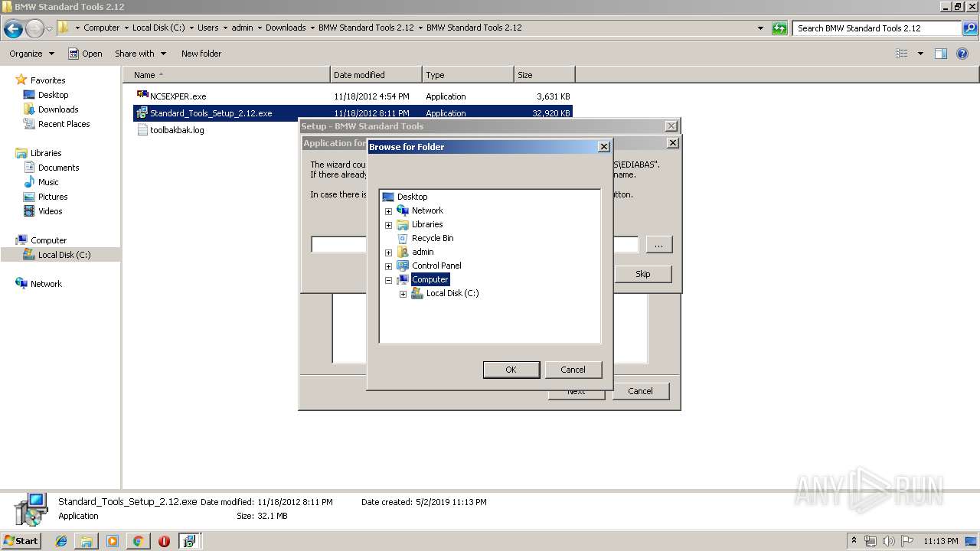
Task: Select admin folder in Browse for Folder
Action: 423,252
